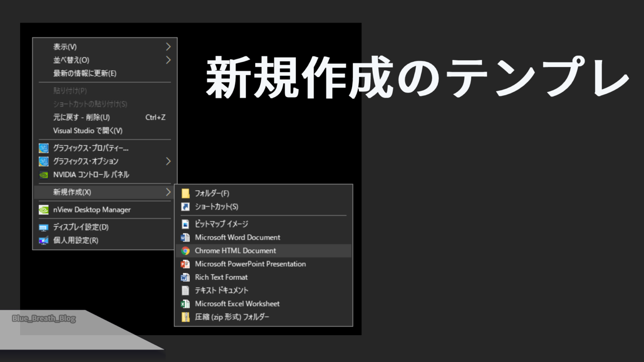The height and width of the screenshot is (362, 644).
Task: Open NVIDIA コントロール パネル
Action: point(105,175)
